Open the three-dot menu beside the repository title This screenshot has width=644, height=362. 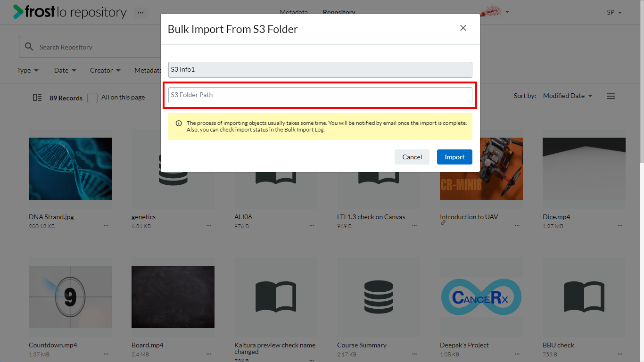point(140,13)
